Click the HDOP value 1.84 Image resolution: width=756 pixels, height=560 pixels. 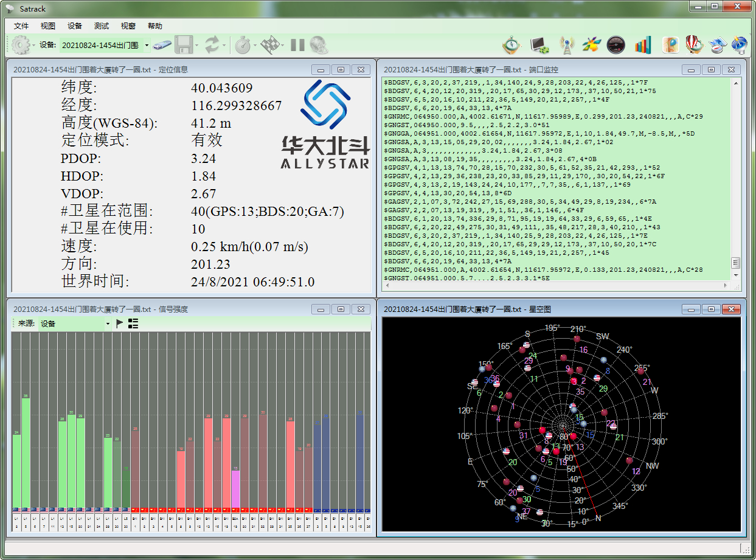coord(204,176)
